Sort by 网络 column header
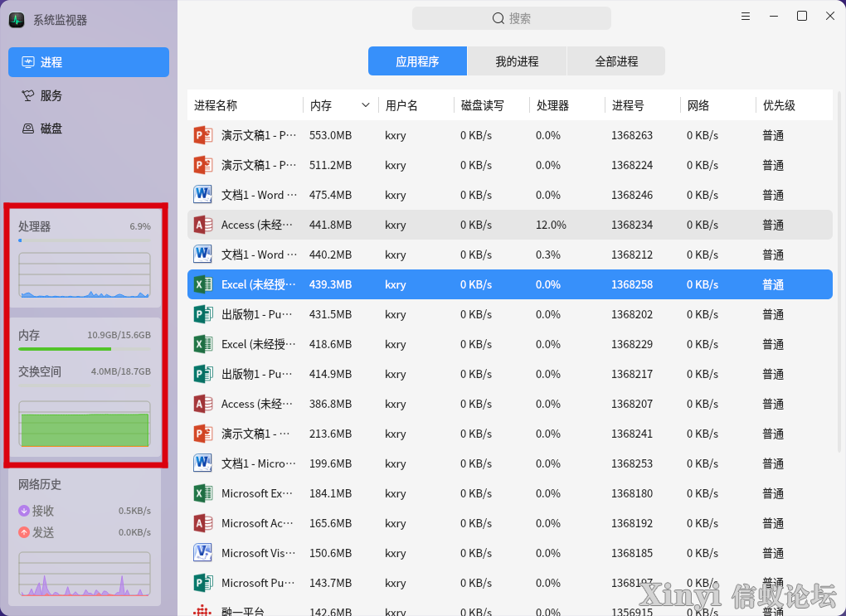This screenshot has width=846, height=616. coord(718,105)
